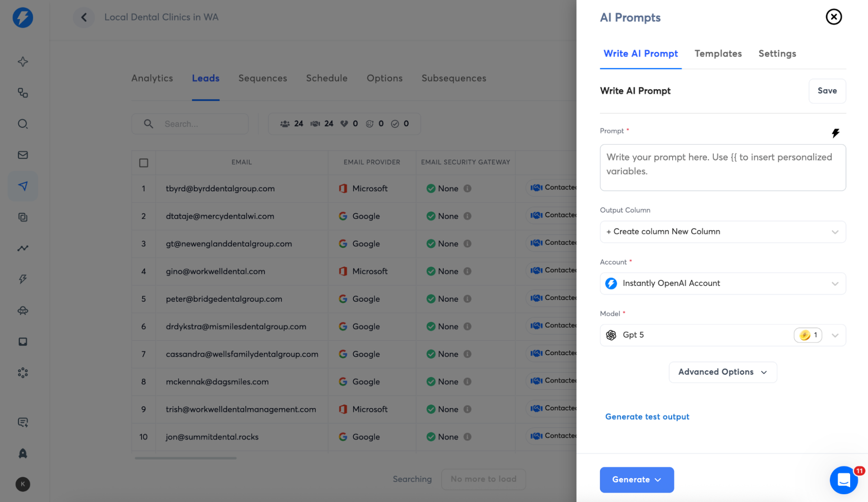868x502 pixels.
Task: Switch to the Templates tab
Action: pos(718,53)
